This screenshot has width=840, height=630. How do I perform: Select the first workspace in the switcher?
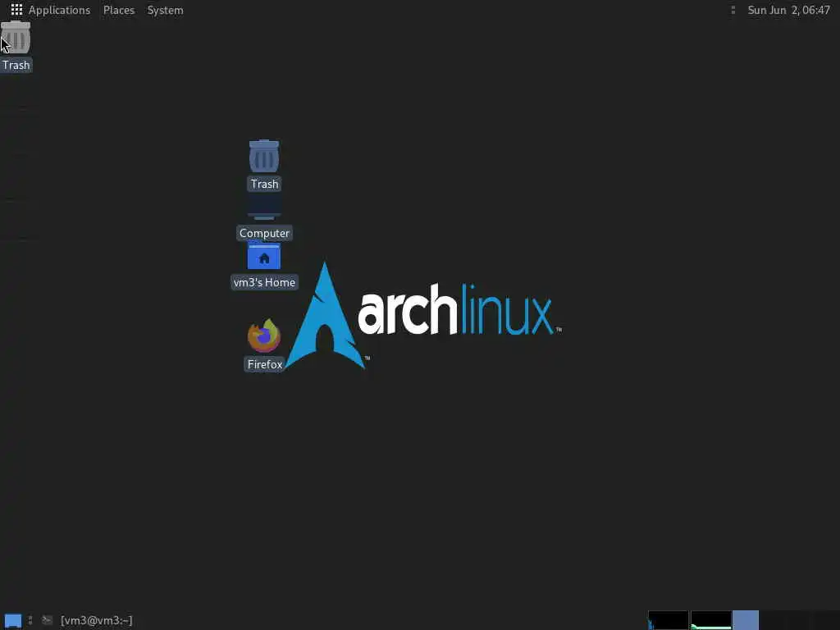(746, 620)
